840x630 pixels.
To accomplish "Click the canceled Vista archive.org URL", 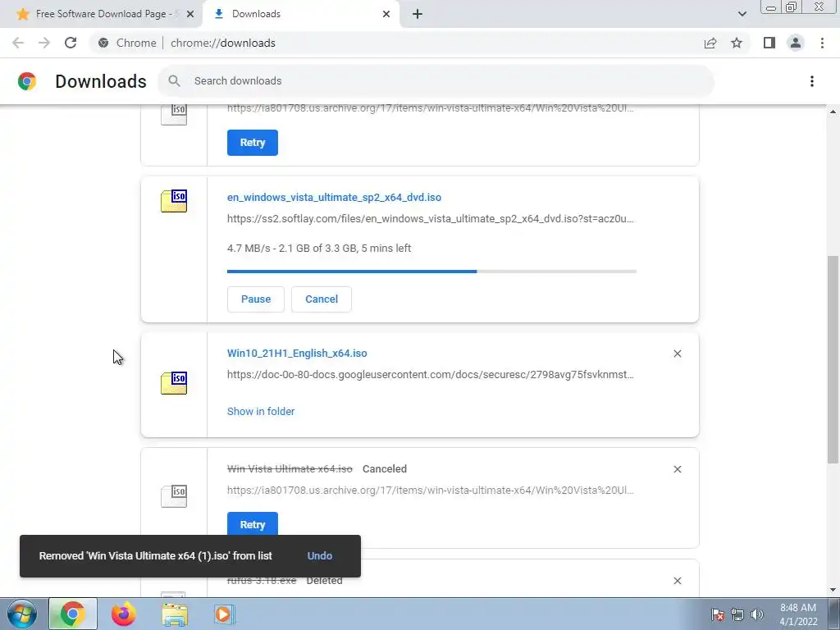I will pyautogui.click(x=430, y=491).
